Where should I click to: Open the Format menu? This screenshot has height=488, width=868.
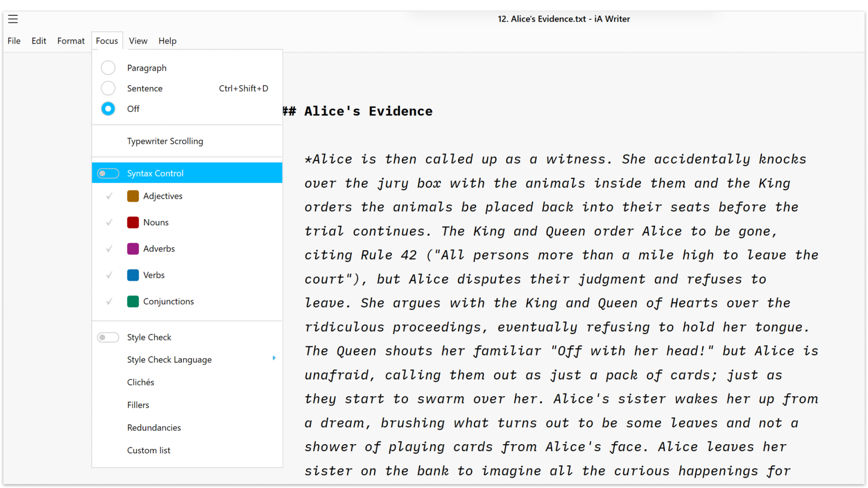tap(71, 41)
